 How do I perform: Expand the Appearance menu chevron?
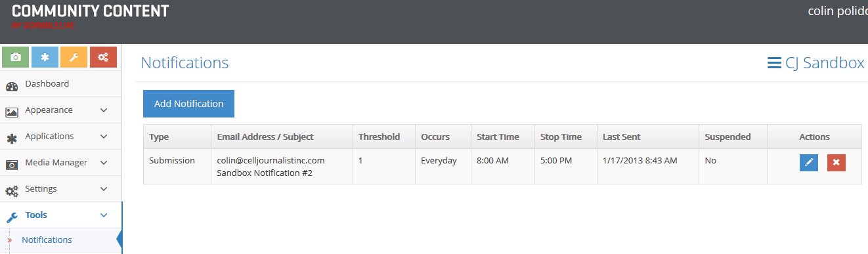tap(104, 110)
